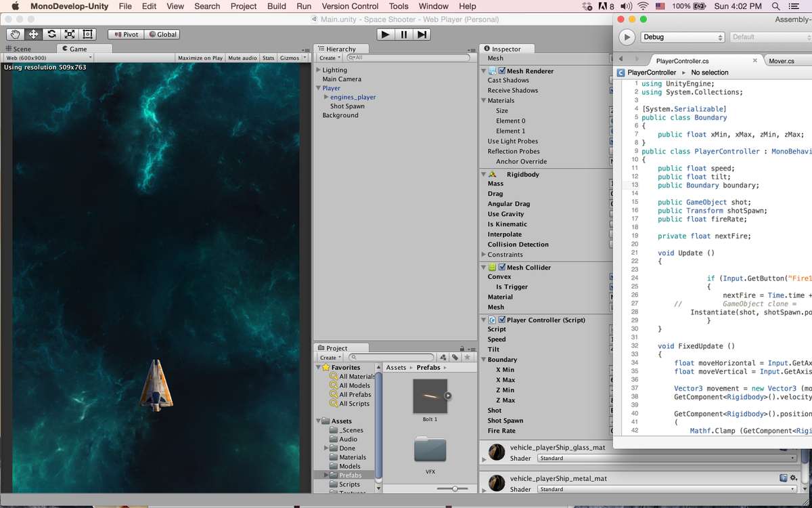812x508 pixels.
Task: Advance one frame with the Step button
Action: point(422,34)
